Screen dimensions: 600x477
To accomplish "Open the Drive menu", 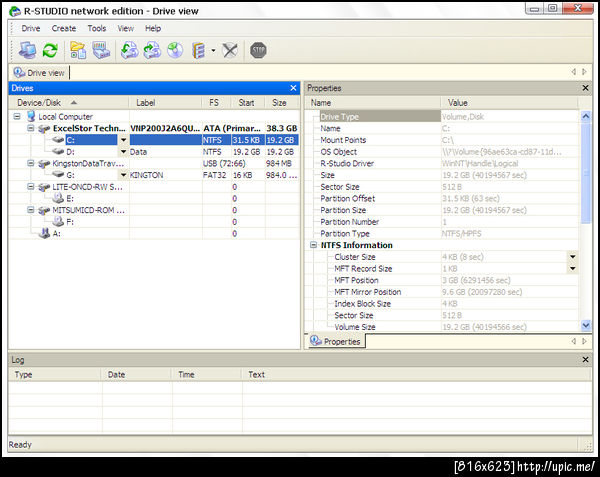I will pyautogui.click(x=31, y=28).
